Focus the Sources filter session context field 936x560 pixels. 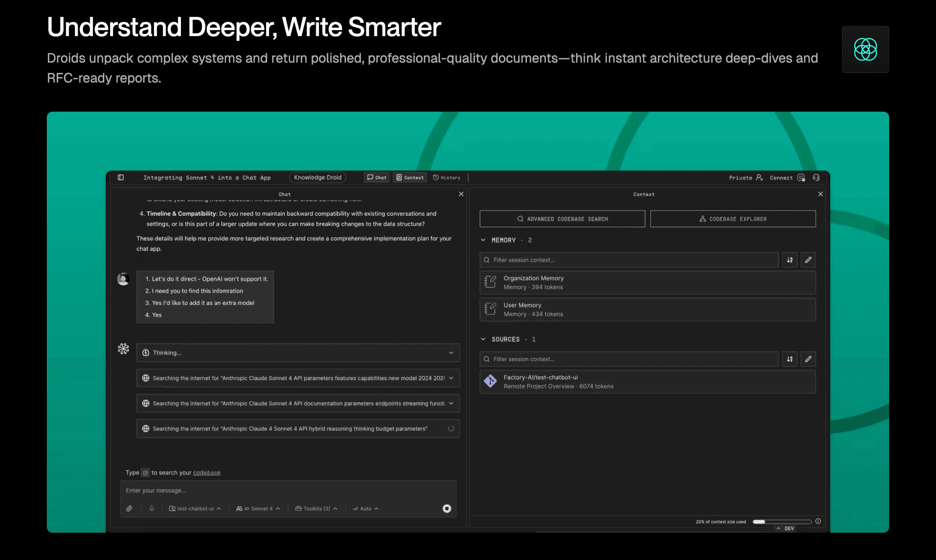[629, 359]
